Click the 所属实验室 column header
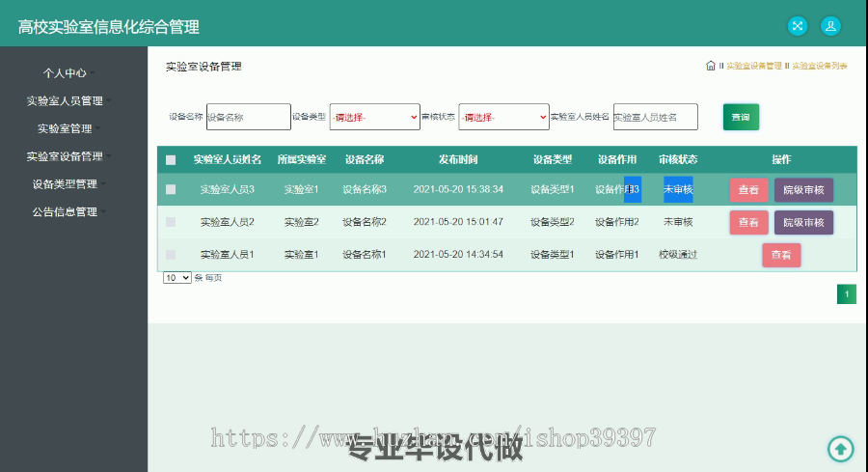The image size is (868, 472). click(x=302, y=159)
